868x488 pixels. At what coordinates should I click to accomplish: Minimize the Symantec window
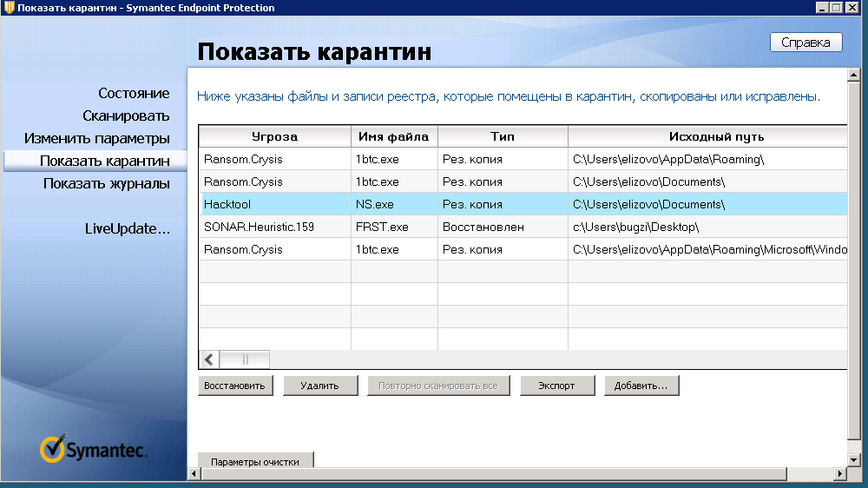(822, 8)
